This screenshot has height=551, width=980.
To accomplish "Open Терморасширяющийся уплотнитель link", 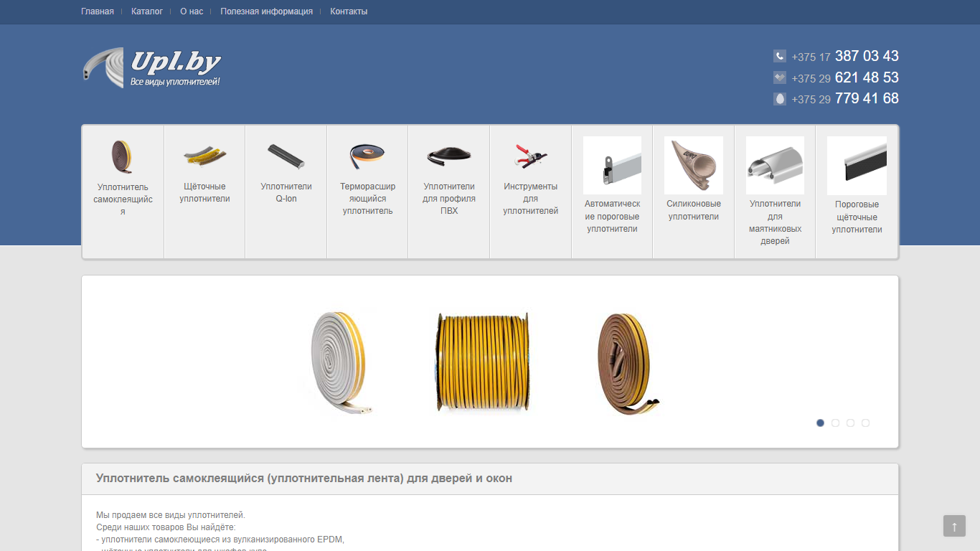I will point(367,199).
